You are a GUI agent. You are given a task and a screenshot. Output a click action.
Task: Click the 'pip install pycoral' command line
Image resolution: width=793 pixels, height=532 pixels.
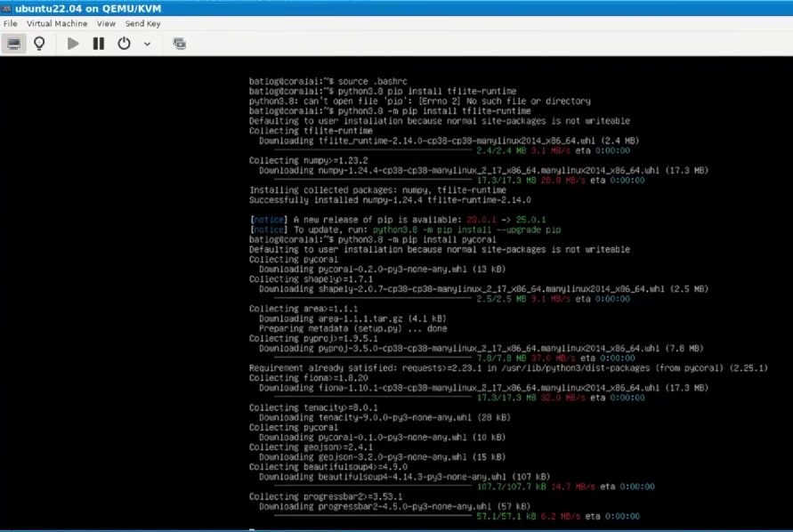click(x=373, y=239)
